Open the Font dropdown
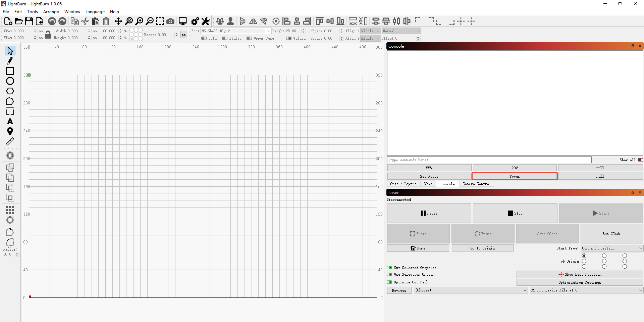 tap(236, 31)
